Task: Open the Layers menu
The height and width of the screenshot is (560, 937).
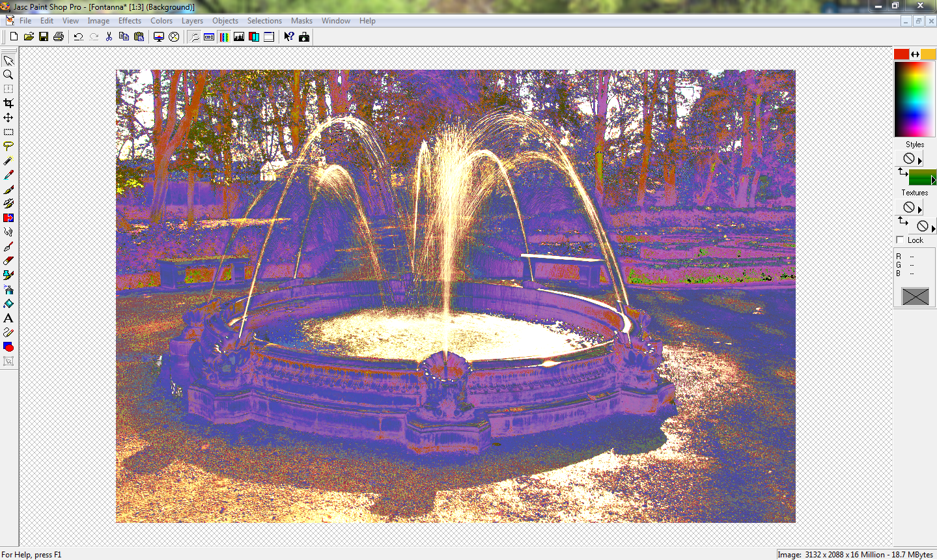Action: pos(192,21)
